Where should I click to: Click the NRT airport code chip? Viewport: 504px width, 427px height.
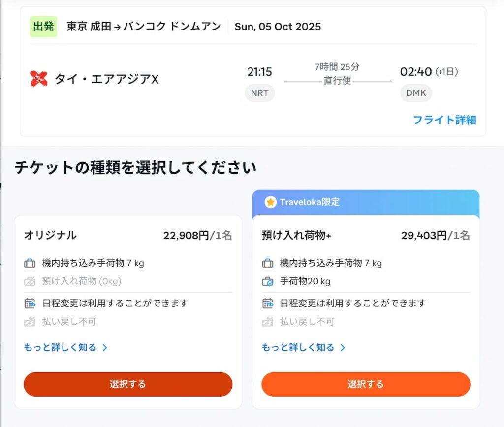pos(259,93)
